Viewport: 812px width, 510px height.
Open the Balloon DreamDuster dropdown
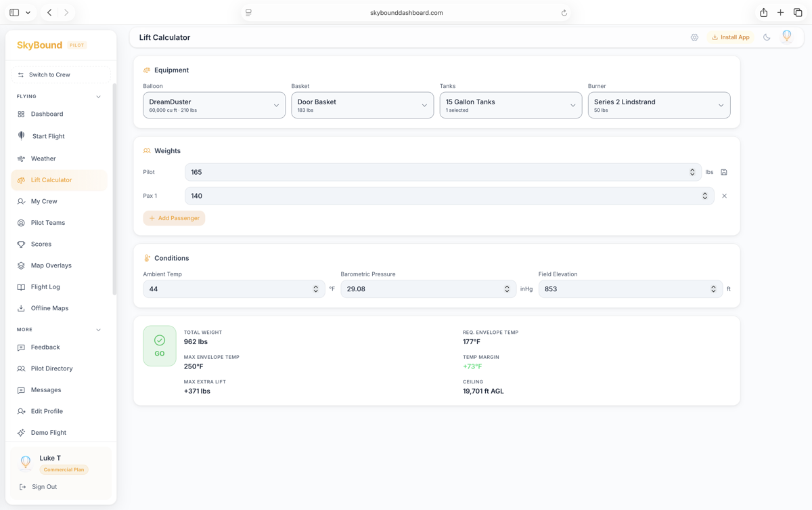point(214,105)
